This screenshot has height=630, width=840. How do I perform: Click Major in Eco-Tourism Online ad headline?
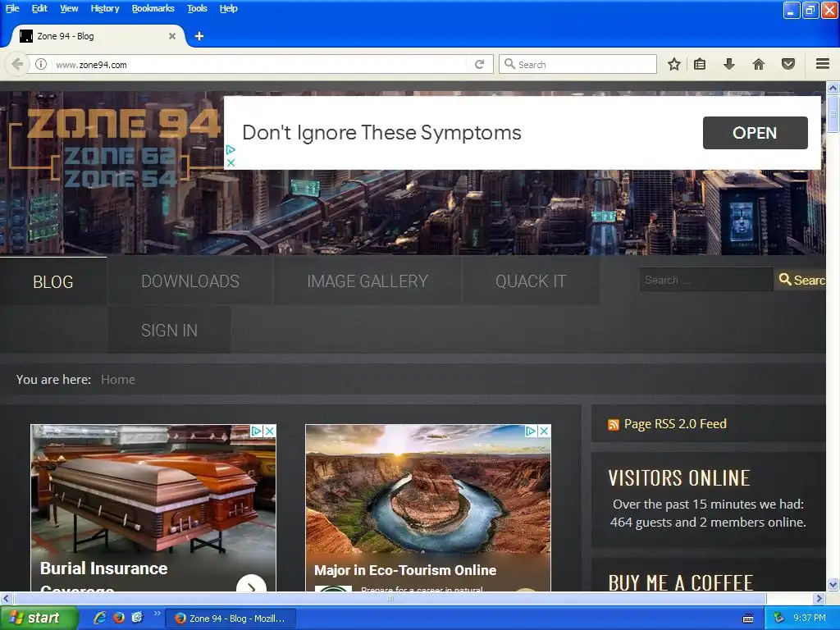tap(405, 570)
